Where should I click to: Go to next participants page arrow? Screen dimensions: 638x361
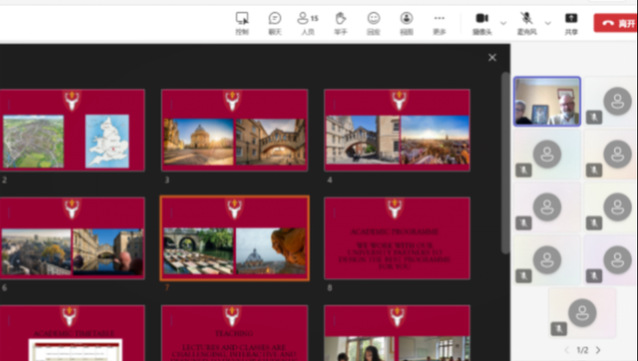[598, 350]
